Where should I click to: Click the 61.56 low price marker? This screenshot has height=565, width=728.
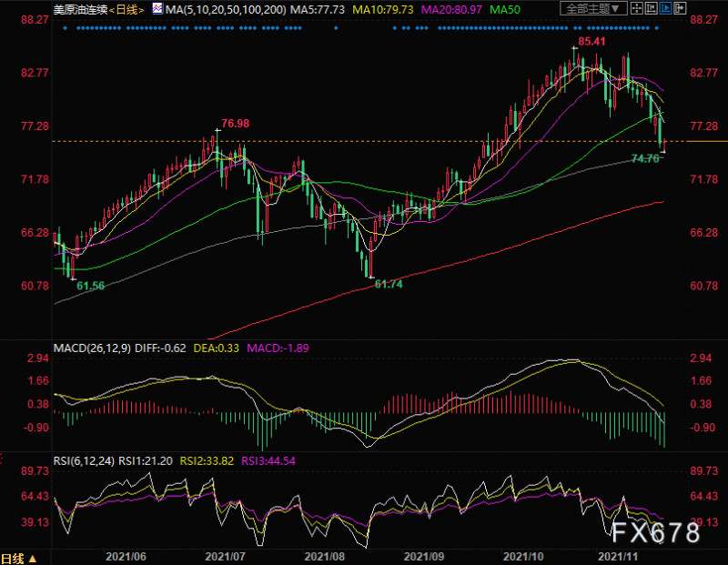90,286
